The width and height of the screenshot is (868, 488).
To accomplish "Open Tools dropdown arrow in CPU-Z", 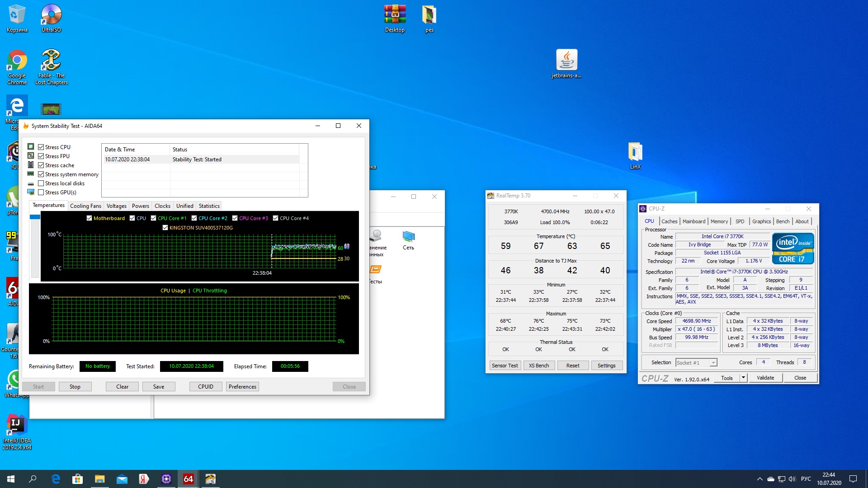I will click(743, 378).
